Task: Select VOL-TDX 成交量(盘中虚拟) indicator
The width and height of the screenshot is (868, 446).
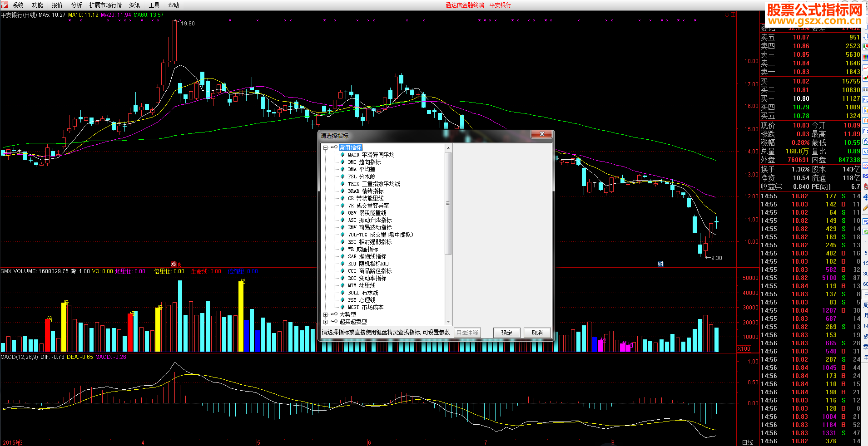Action: (381, 235)
